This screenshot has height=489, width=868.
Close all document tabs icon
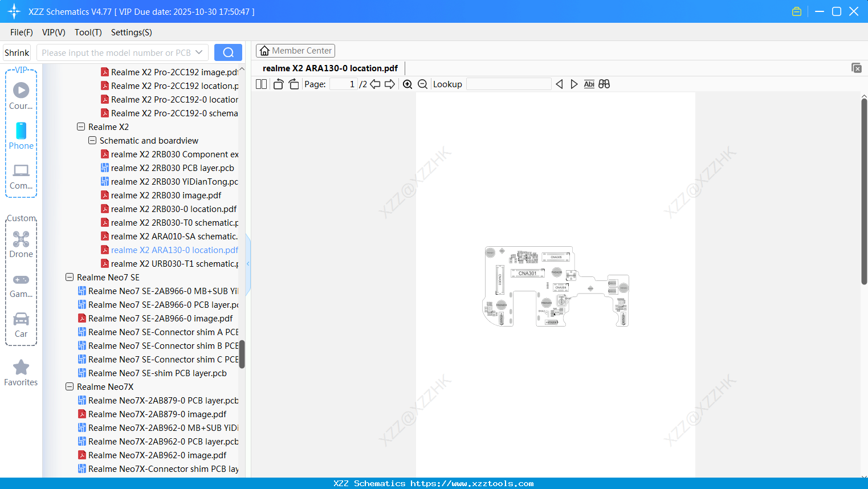(856, 68)
